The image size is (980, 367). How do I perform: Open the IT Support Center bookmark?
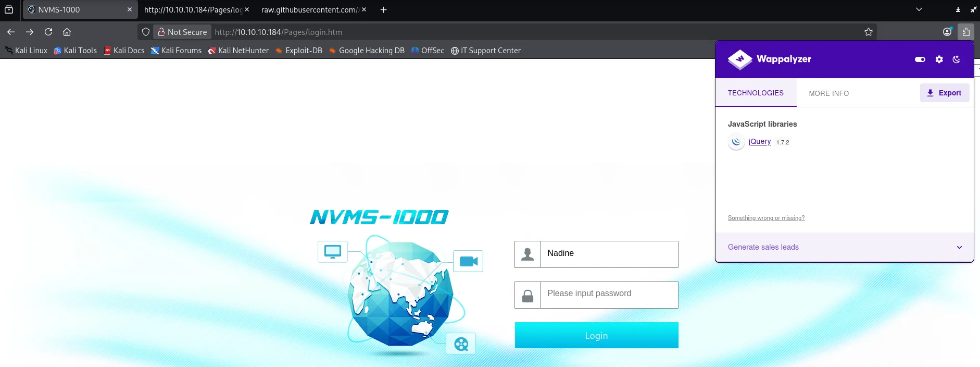point(486,51)
